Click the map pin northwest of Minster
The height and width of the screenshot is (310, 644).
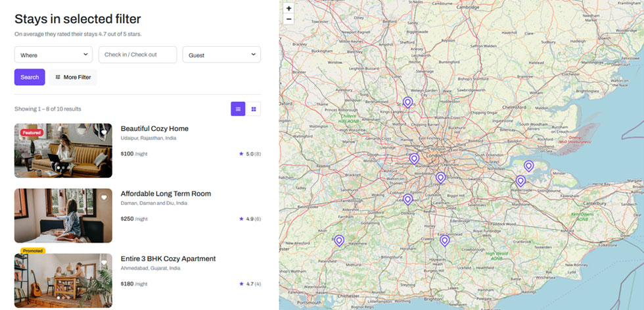tap(528, 166)
